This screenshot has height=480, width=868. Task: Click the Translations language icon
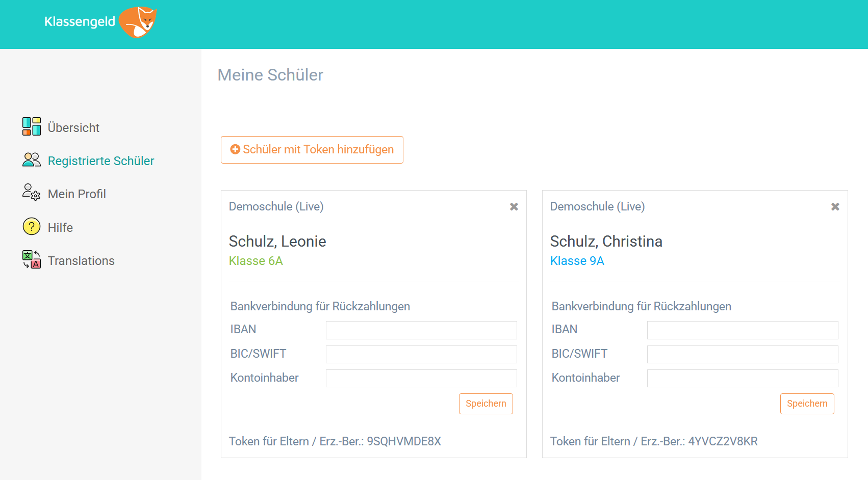(32, 259)
